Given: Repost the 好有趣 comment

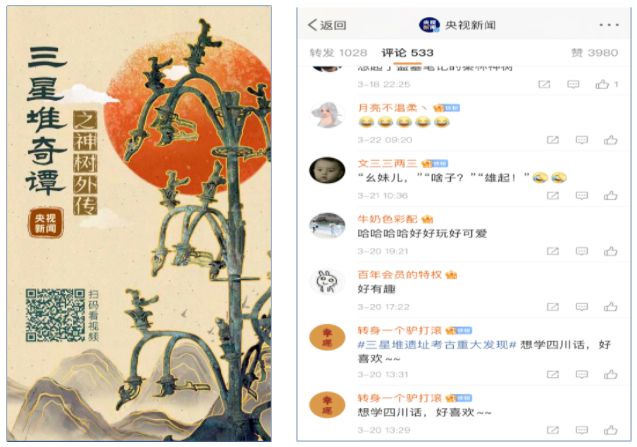Looking at the screenshot, I should (552, 307).
